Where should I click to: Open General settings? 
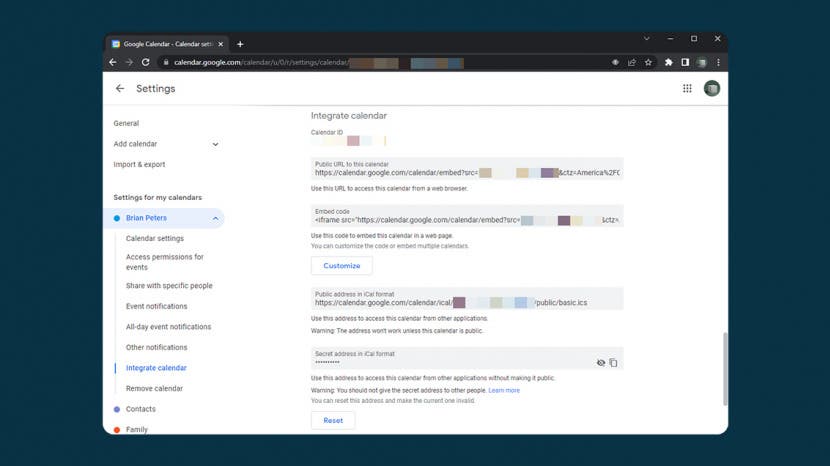pos(126,123)
